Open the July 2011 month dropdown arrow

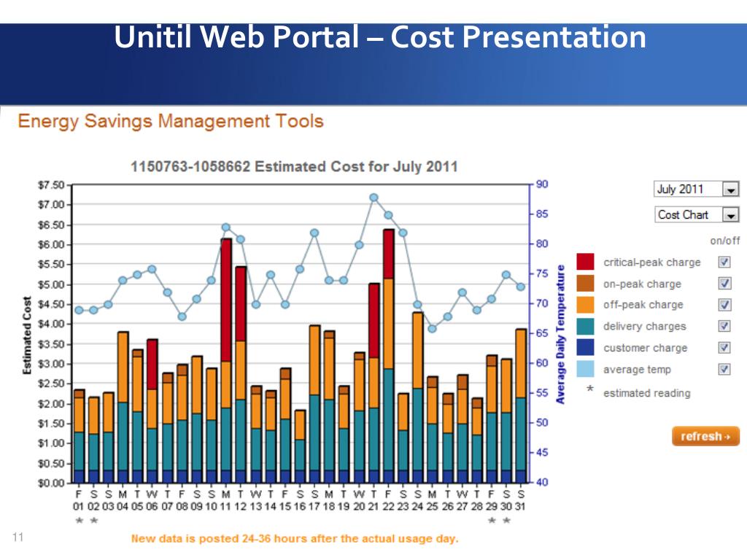point(730,190)
